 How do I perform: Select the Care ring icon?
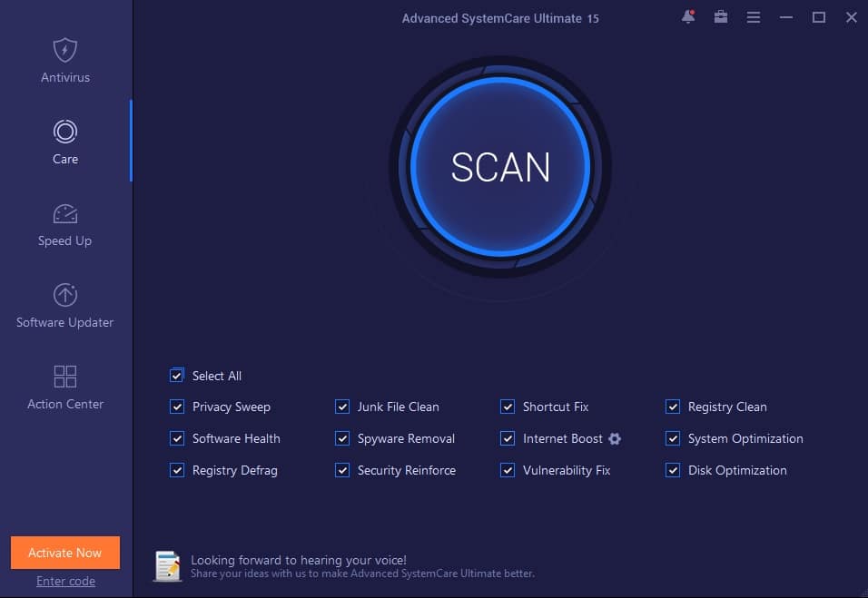[x=65, y=132]
